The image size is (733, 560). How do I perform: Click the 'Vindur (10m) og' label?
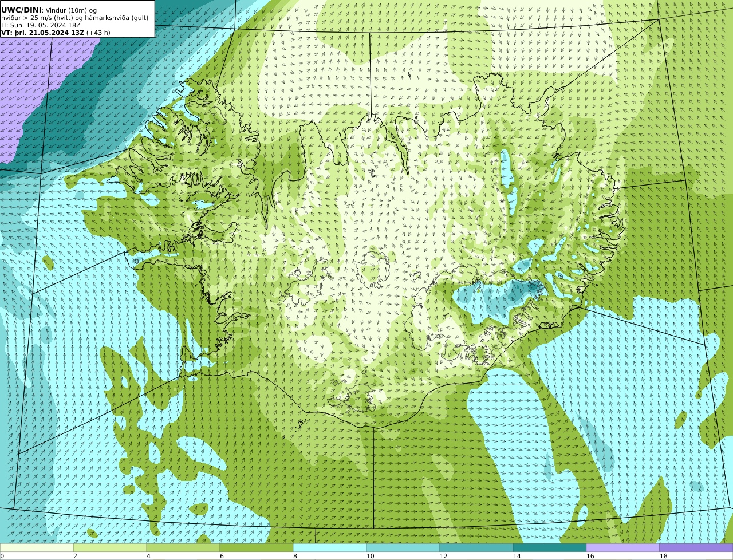tap(70, 10)
